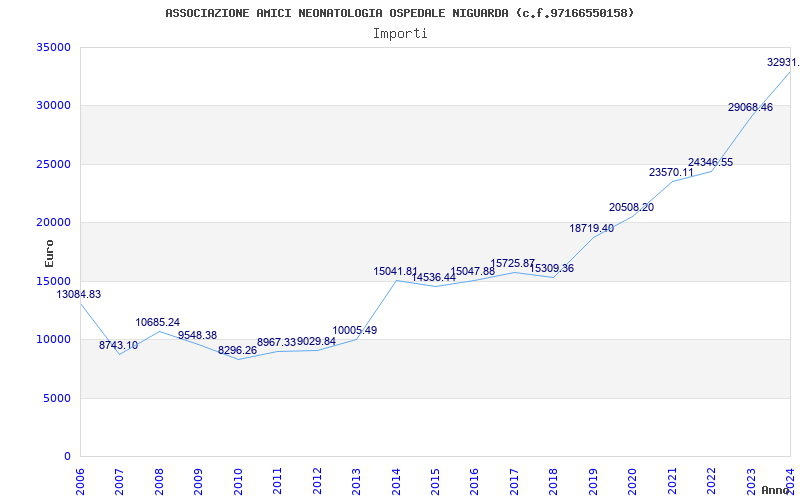Viewport: 800px width, 500px height.
Task: Click the 2022 x-axis year label
Action: [x=711, y=480]
